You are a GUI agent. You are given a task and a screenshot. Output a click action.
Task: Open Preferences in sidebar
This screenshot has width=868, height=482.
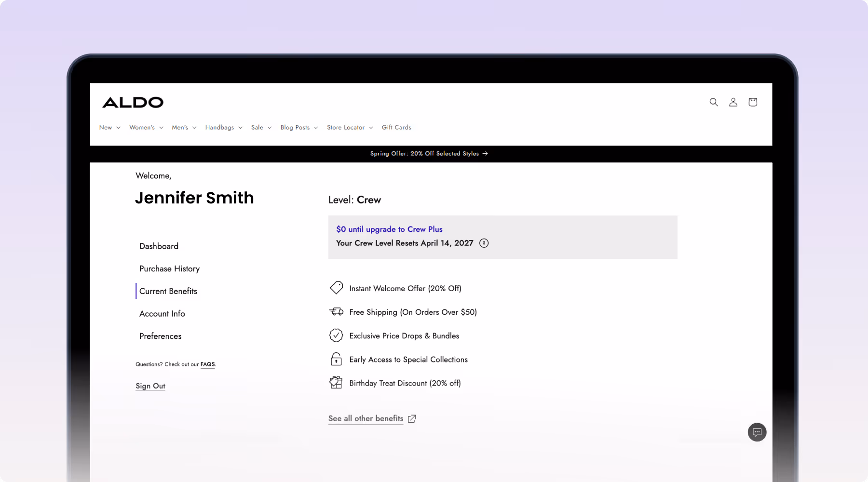pos(160,336)
